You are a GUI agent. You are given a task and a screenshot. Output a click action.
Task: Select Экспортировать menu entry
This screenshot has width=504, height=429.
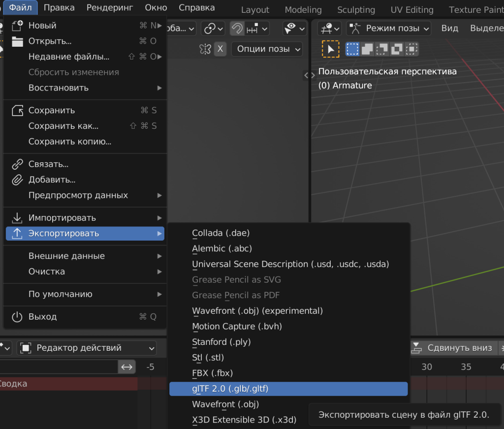(x=85, y=233)
